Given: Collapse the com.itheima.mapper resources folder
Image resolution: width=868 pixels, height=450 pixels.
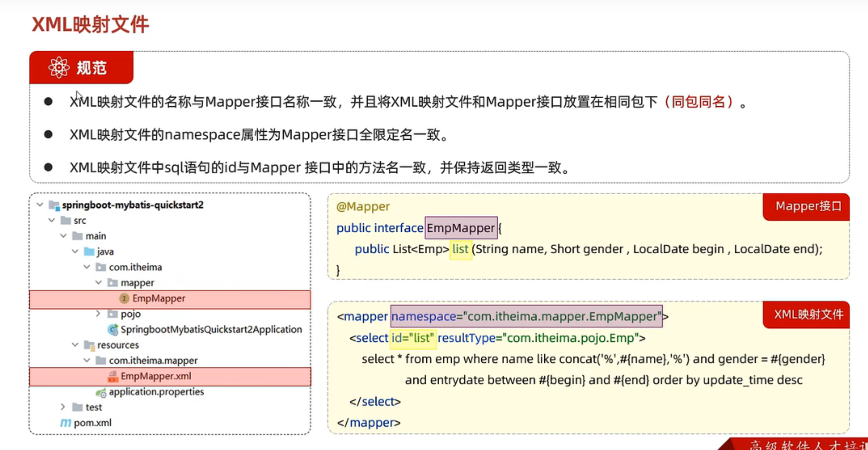Looking at the screenshot, I should pyautogui.click(x=87, y=360).
